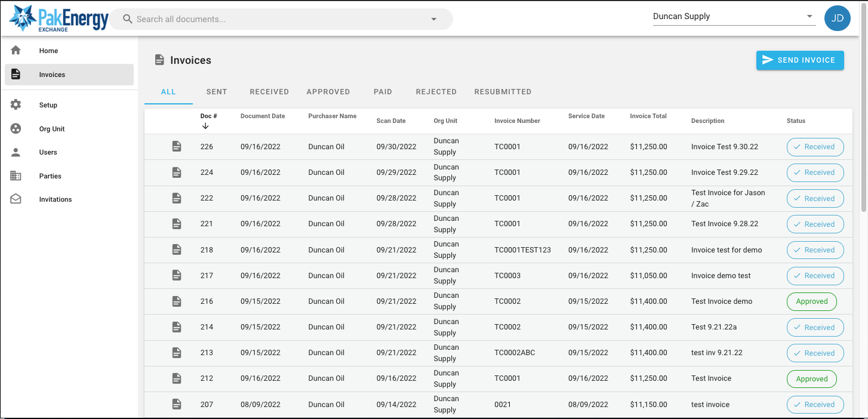
Task: Click Approved status chip for Doc 216
Action: pos(812,301)
